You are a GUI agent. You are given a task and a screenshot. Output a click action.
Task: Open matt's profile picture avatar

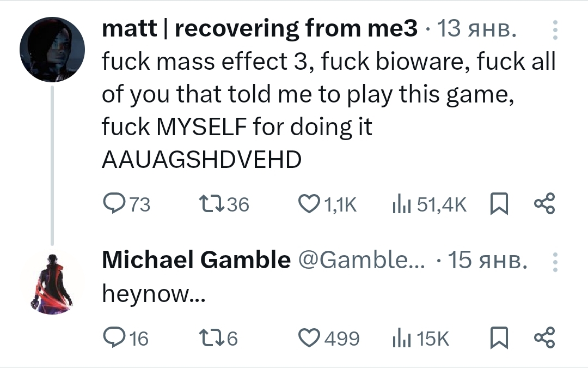(52, 50)
